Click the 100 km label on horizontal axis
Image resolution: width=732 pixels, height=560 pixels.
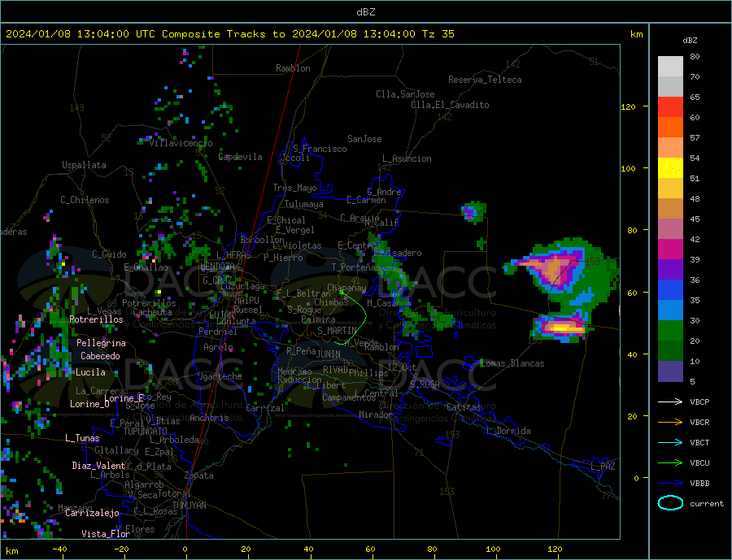click(x=493, y=549)
